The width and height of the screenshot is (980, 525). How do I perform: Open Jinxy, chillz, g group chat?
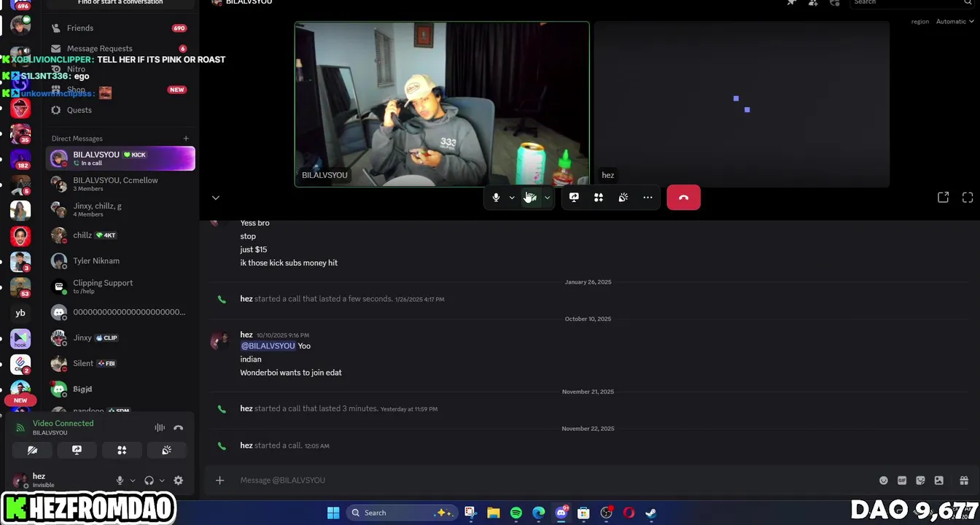pyautogui.click(x=120, y=209)
